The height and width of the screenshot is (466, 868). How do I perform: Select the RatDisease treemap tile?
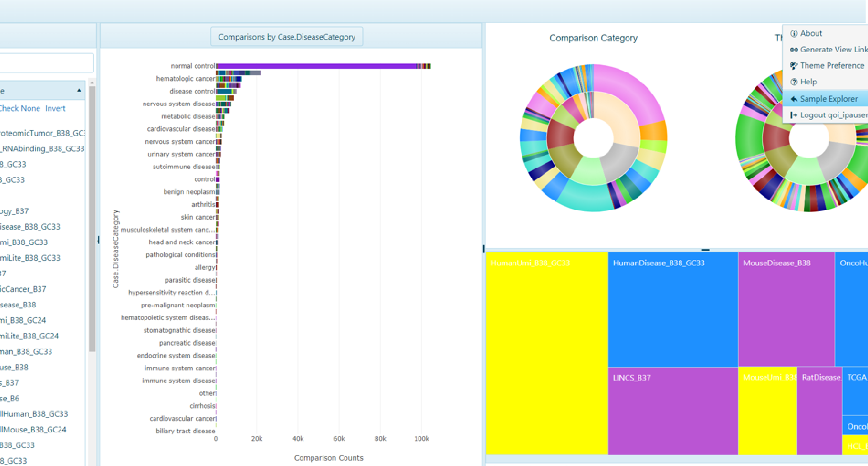pyautogui.click(x=820, y=410)
